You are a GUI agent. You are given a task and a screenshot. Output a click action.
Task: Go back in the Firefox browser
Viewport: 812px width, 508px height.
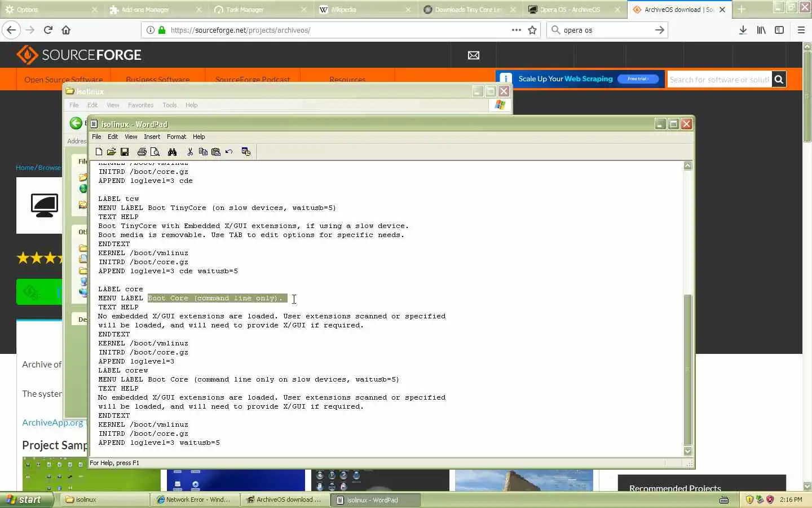point(11,30)
